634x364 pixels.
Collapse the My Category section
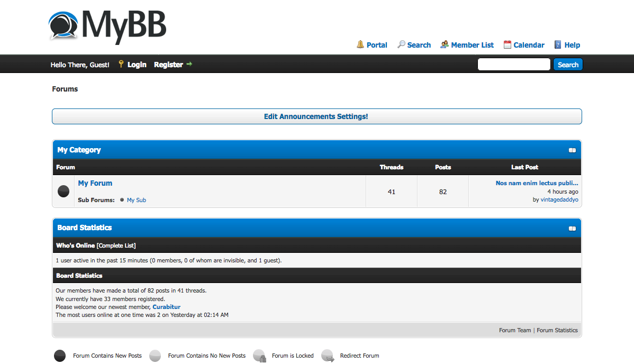point(572,150)
